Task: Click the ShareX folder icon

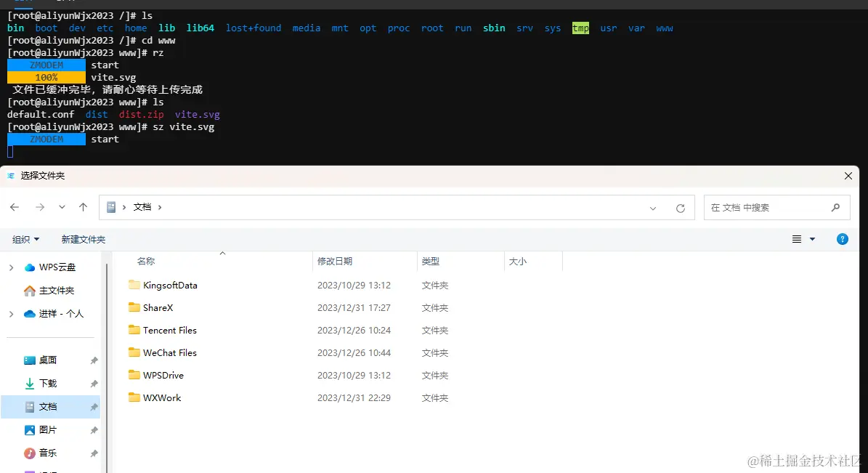Action: tap(134, 307)
